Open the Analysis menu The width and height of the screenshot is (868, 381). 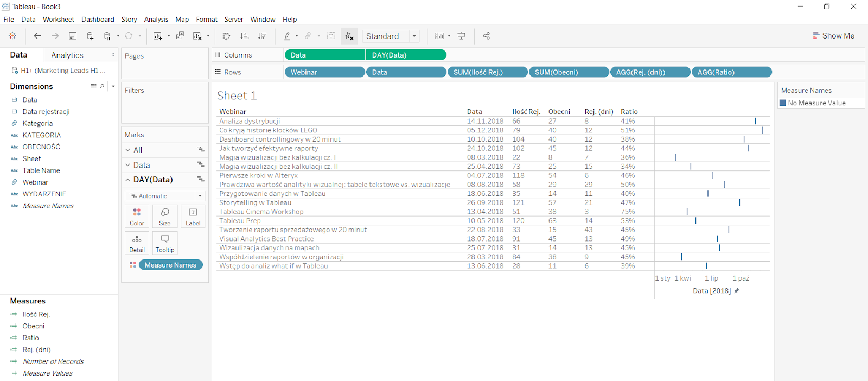pyautogui.click(x=156, y=20)
